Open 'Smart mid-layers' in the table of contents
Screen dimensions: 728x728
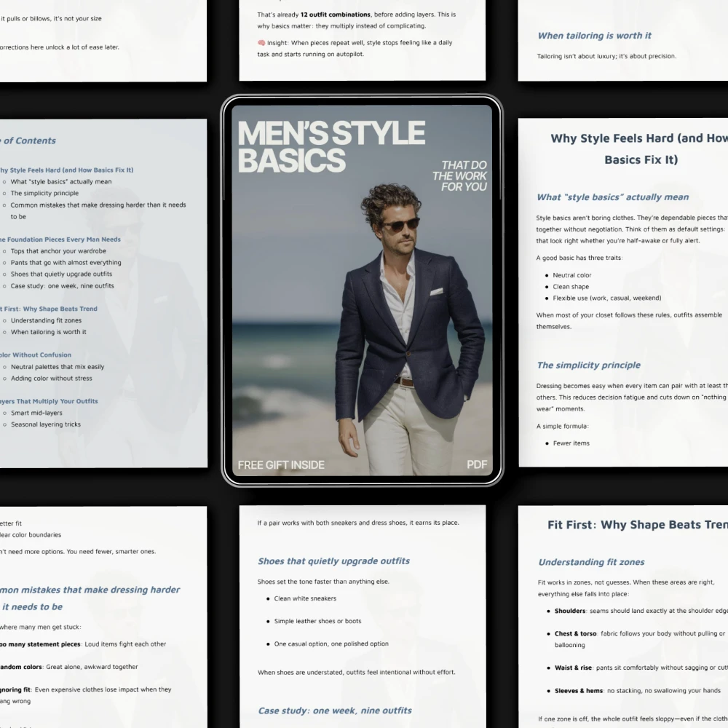point(36,413)
